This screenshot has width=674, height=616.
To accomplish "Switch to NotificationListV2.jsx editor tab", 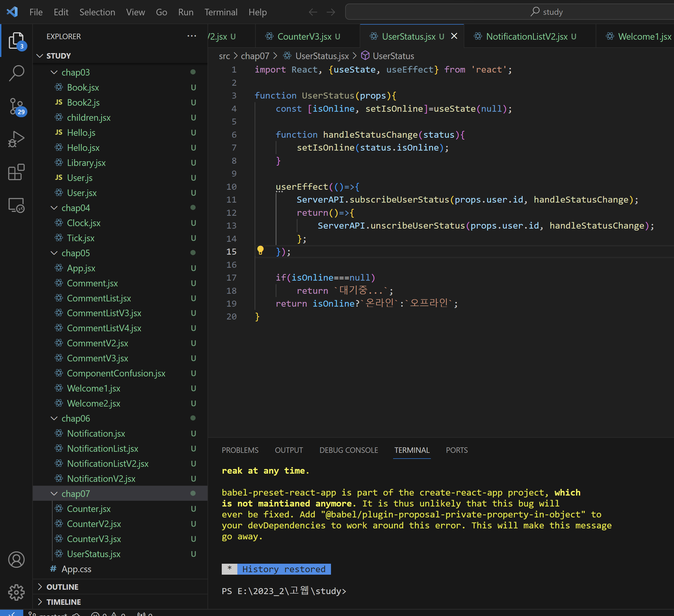I will tap(530, 36).
